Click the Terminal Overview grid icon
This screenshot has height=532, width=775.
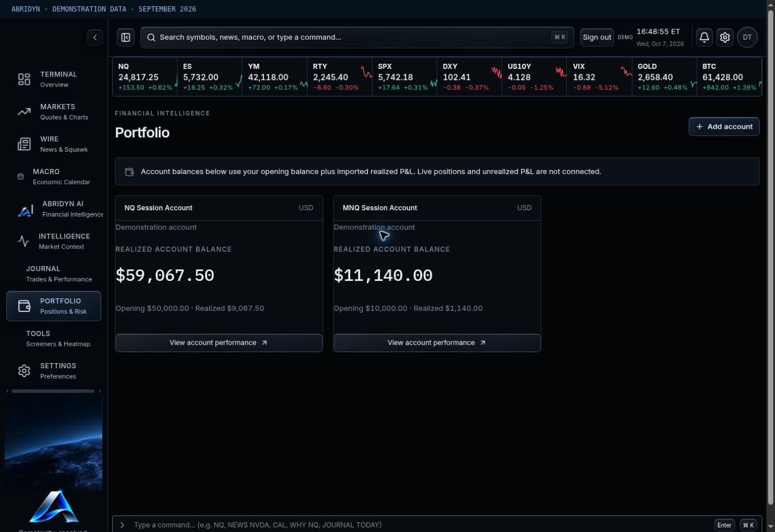[24, 79]
